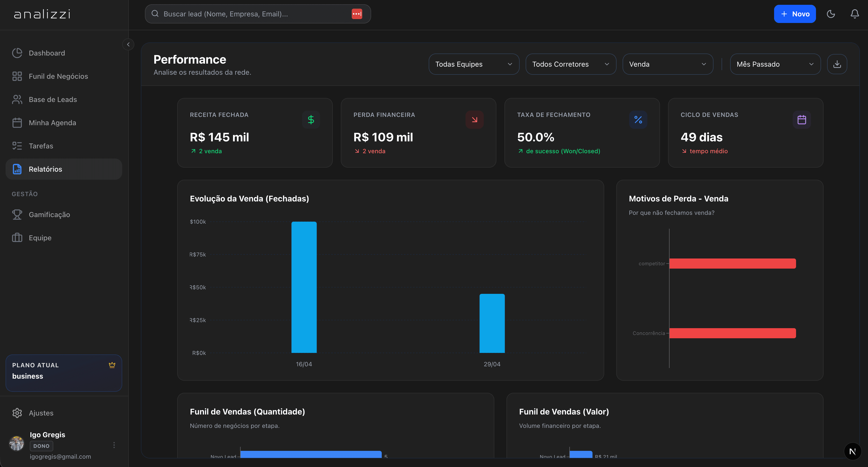This screenshot has width=868, height=467.
Task: Click the Gamificação trophy icon
Action: click(x=17, y=215)
